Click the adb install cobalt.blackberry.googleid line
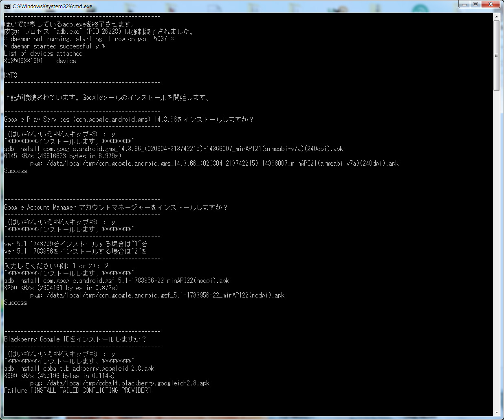 coord(79,368)
